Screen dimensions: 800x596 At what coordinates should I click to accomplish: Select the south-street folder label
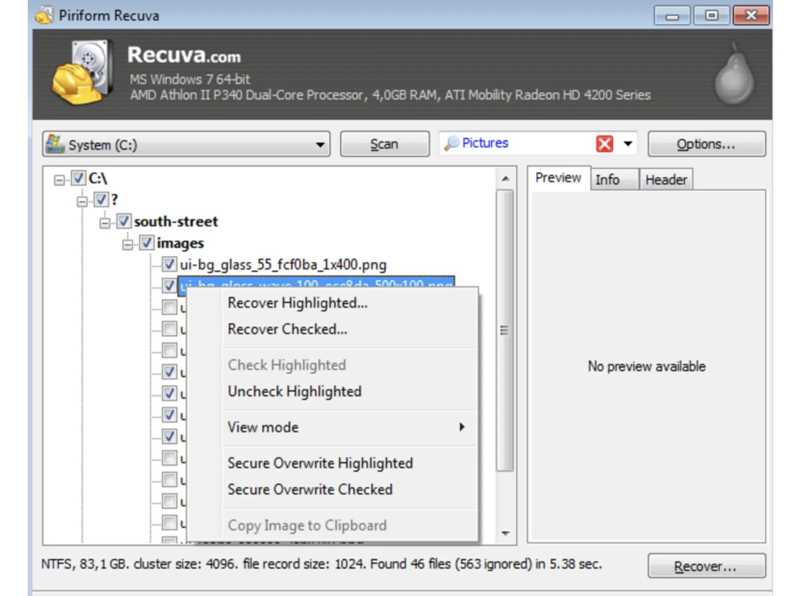click(176, 221)
